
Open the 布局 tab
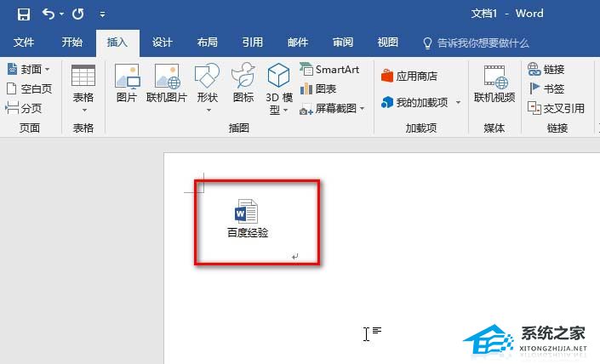pos(208,42)
